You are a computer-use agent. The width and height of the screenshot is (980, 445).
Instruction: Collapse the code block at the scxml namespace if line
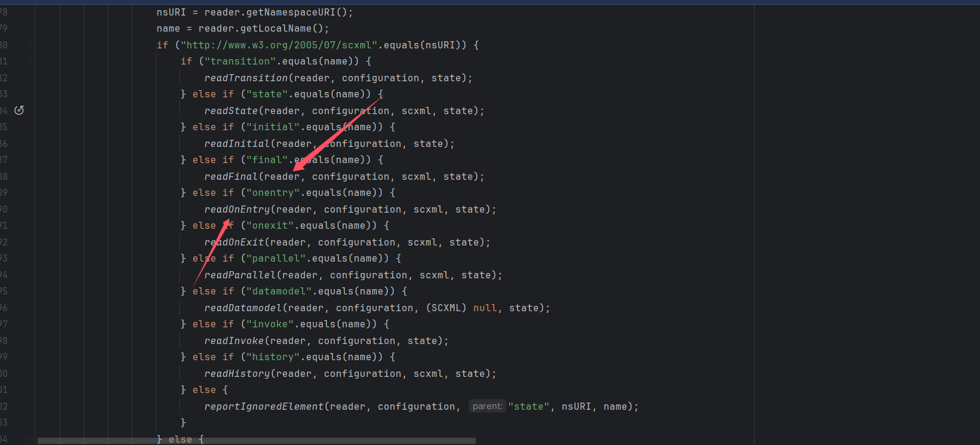click(x=30, y=45)
